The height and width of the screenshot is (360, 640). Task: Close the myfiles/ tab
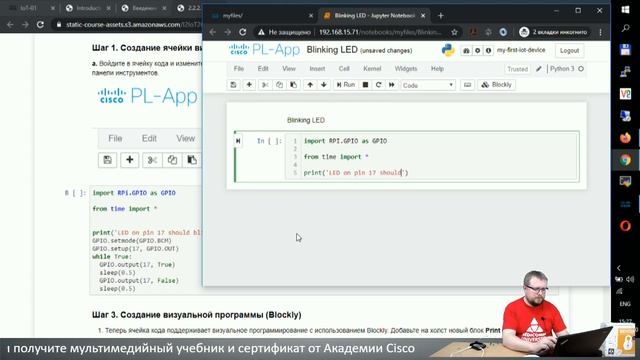(311, 16)
